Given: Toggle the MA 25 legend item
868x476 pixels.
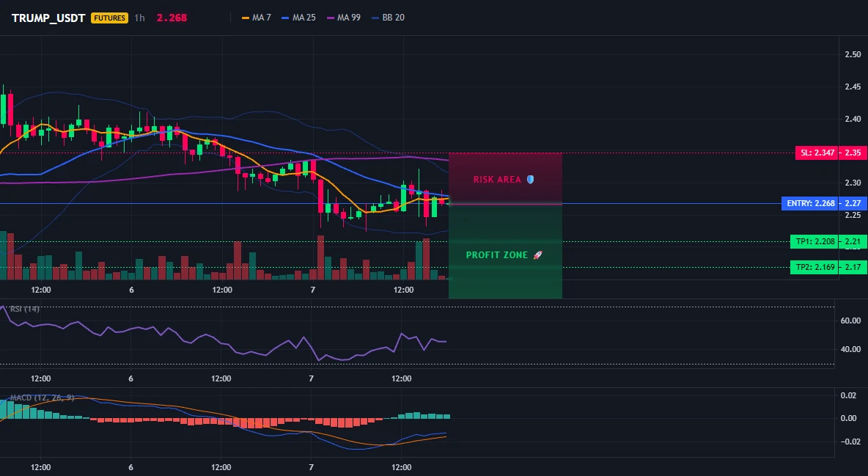Looking at the screenshot, I should click(299, 18).
